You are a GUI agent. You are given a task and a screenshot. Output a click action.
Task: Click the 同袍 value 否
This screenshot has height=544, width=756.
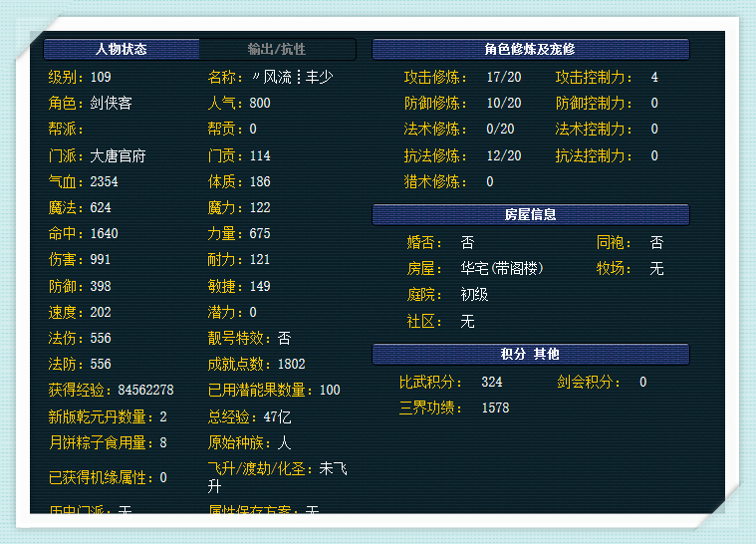point(656,242)
